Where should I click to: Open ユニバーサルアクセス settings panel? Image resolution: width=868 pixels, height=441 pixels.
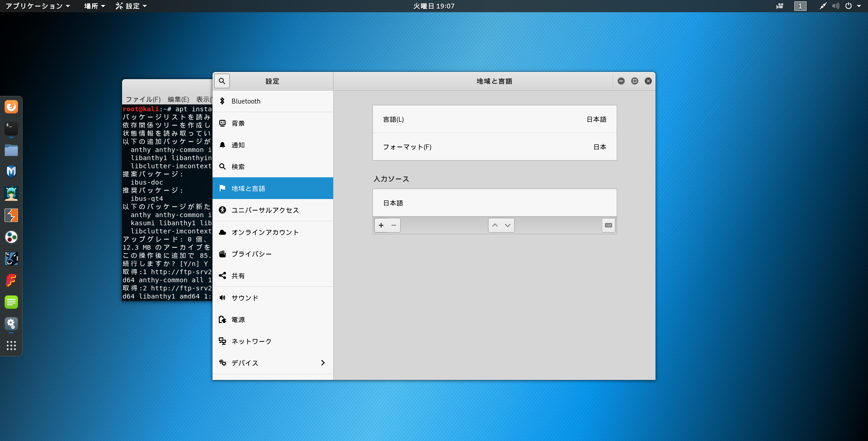[x=273, y=210]
